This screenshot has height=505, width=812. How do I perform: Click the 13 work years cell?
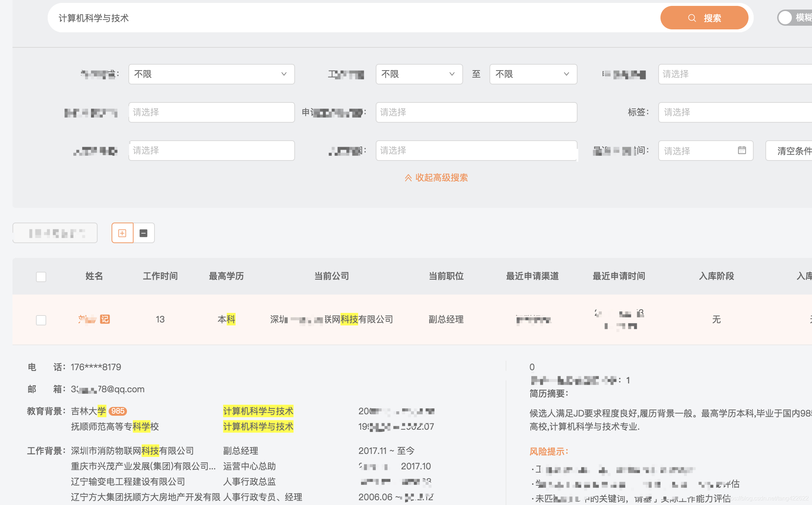click(160, 320)
